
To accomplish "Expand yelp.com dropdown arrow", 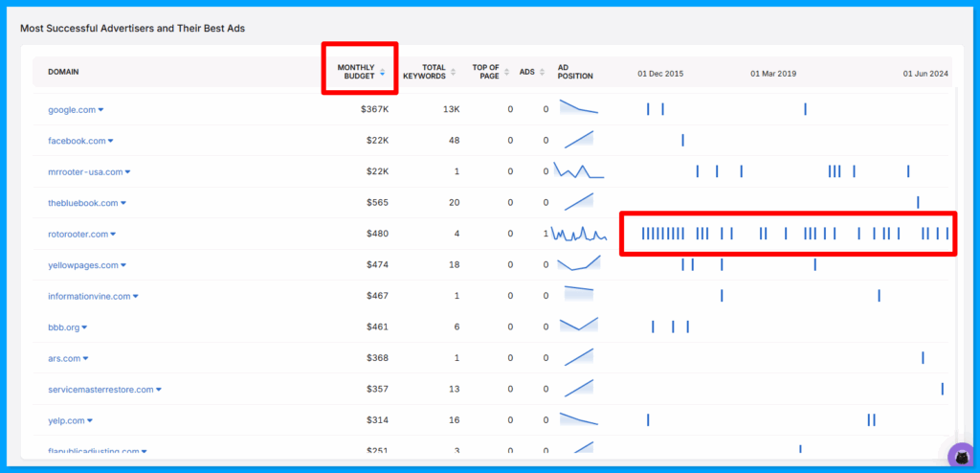I will (90, 421).
